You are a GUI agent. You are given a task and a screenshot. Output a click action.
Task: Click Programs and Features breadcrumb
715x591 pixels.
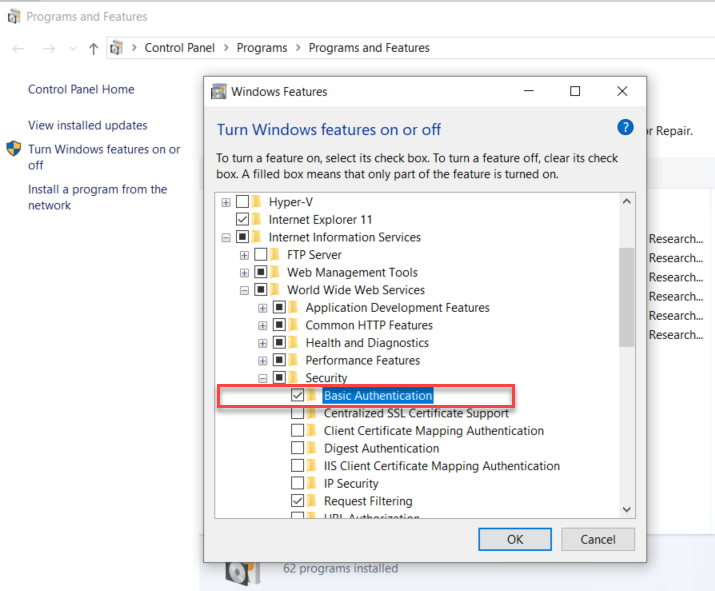pyautogui.click(x=369, y=48)
